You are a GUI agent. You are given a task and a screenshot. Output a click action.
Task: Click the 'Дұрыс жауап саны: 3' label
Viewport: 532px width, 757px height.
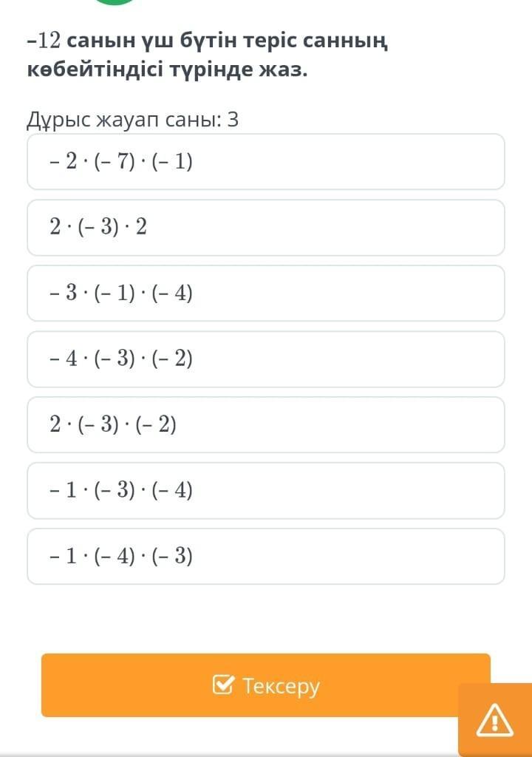132,120
